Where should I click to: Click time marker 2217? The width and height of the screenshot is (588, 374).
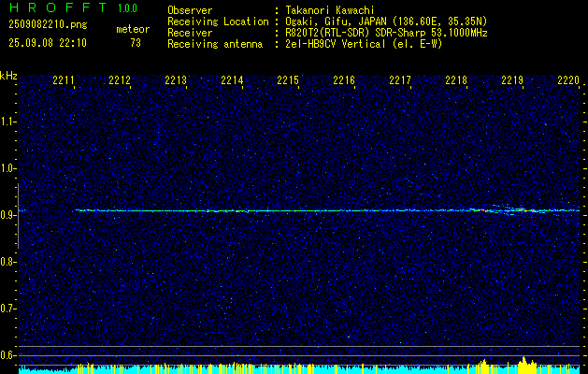pos(400,79)
